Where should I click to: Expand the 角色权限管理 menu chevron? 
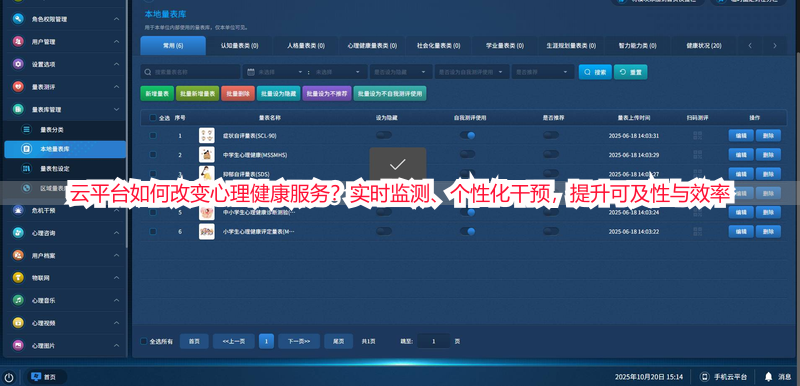(116, 19)
